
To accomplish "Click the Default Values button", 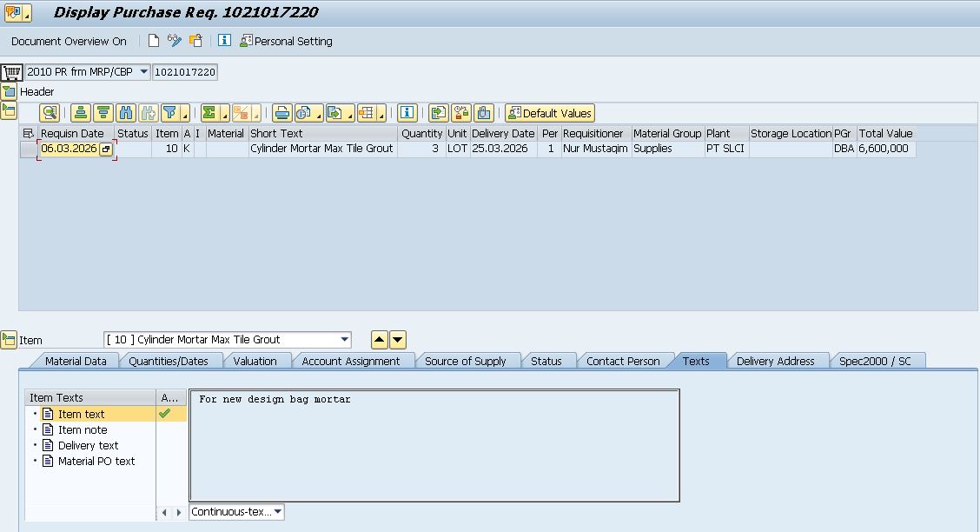I will 550,113.
